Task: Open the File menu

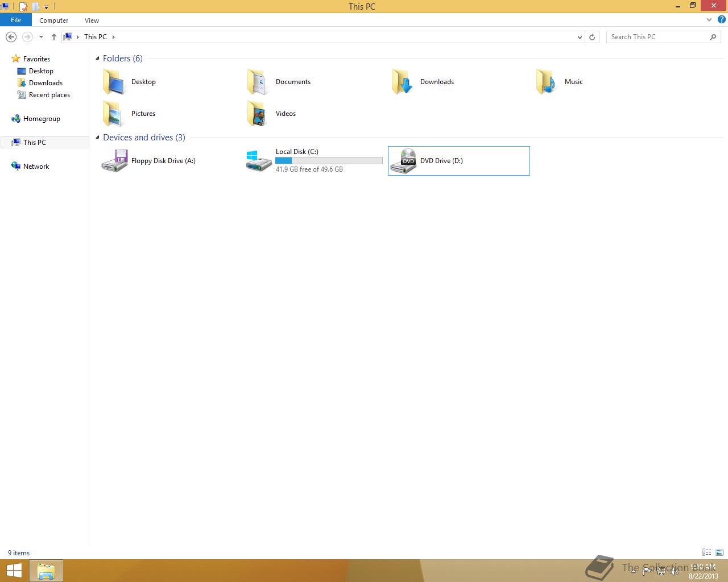Action: tap(16, 20)
